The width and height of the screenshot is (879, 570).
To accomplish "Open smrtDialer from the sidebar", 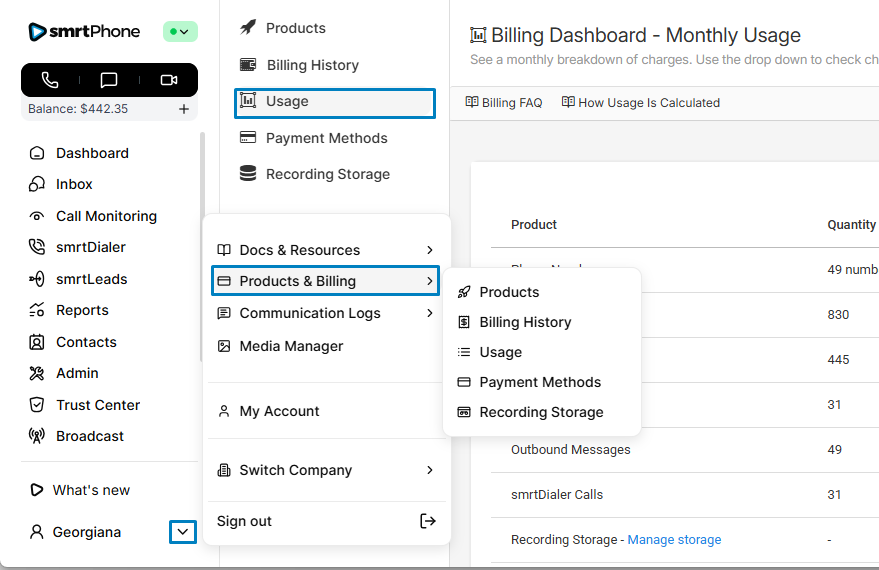I will [x=90, y=247].
